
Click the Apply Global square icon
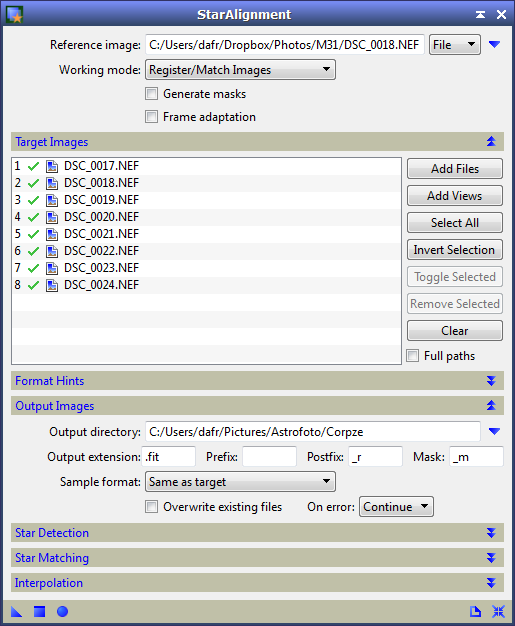40,611
